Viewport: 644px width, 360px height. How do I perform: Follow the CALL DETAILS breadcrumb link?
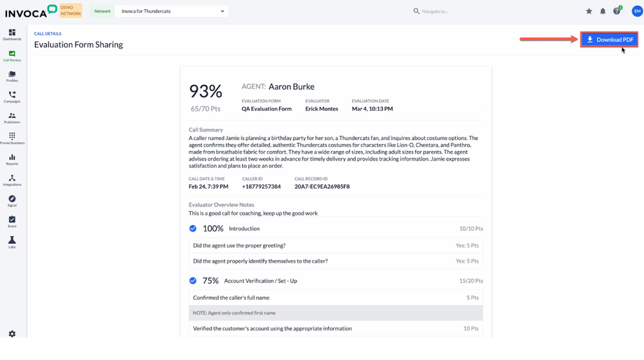click(48, 34)
